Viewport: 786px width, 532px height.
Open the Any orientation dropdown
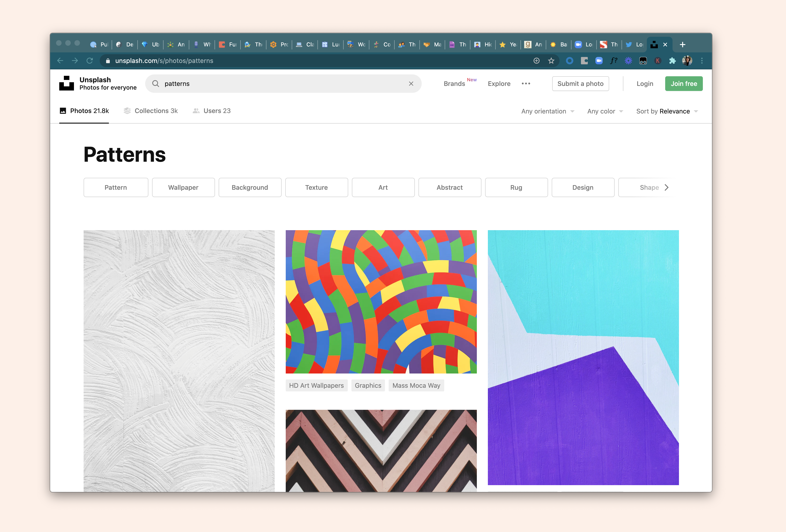(548, 111)
